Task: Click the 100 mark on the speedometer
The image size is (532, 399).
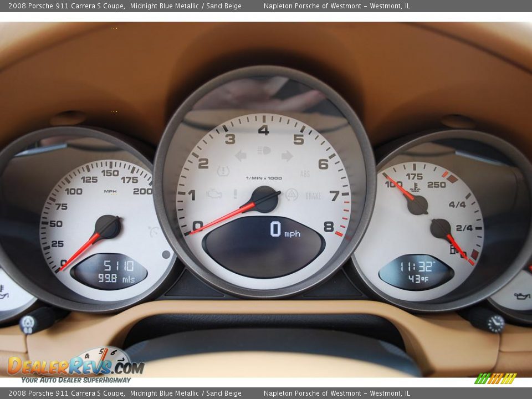Action: click(x=74, y=191)
